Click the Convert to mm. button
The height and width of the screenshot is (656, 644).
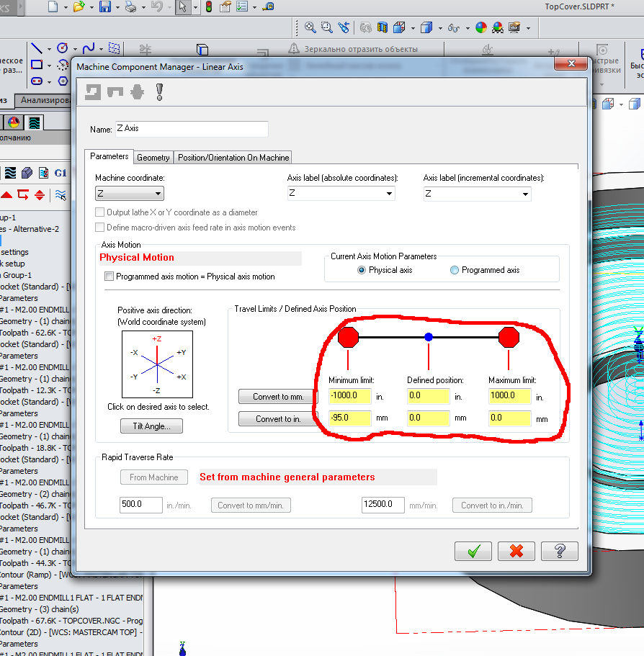pos(278,397)
